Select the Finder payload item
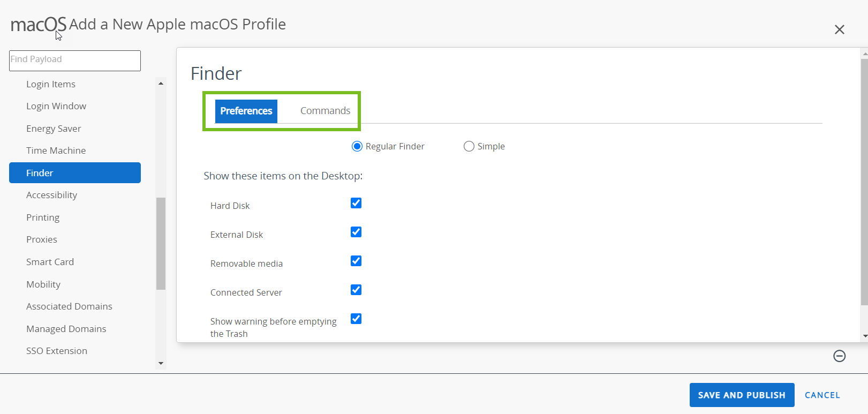This screenshot has height=414, width=868. [x=75, y=173]
